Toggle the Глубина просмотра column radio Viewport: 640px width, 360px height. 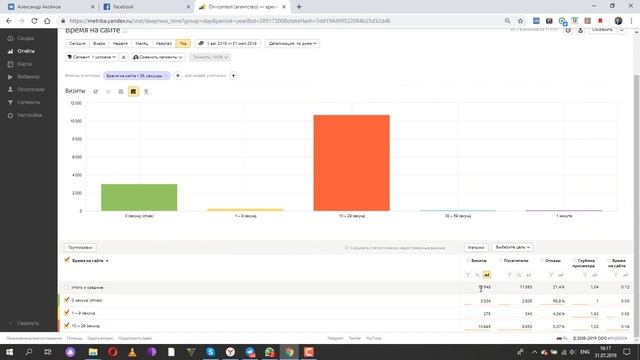(x=574, y=260)
